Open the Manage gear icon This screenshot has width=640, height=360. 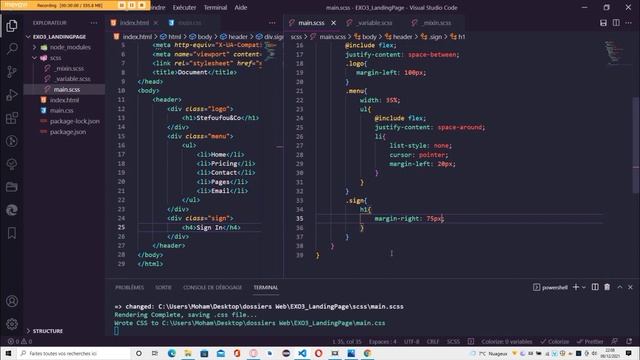[12, 324]
